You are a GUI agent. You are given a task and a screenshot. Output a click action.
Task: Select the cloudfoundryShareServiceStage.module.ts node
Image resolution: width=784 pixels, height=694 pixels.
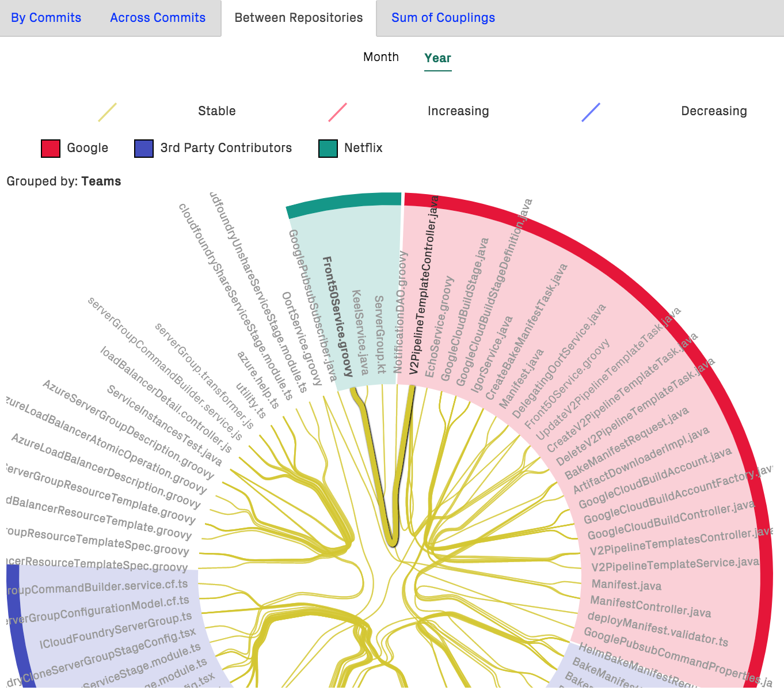click(x=235, y=302)
